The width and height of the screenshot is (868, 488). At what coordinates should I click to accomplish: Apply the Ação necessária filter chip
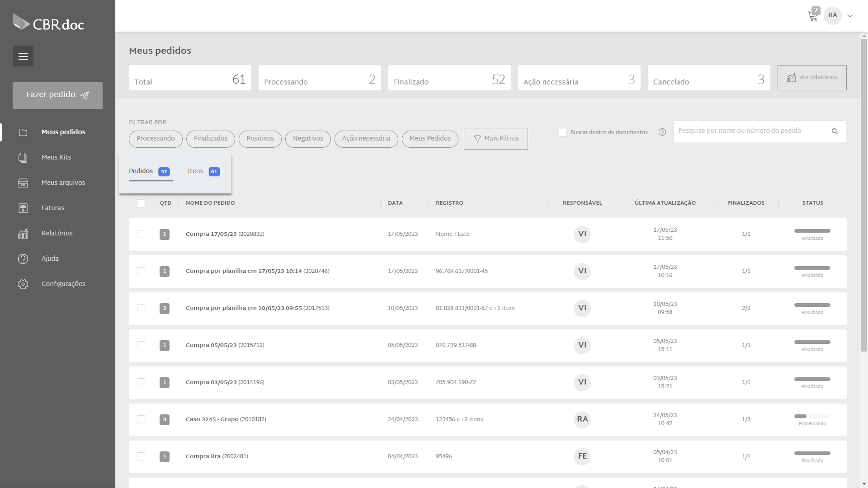tap(366, 139)
